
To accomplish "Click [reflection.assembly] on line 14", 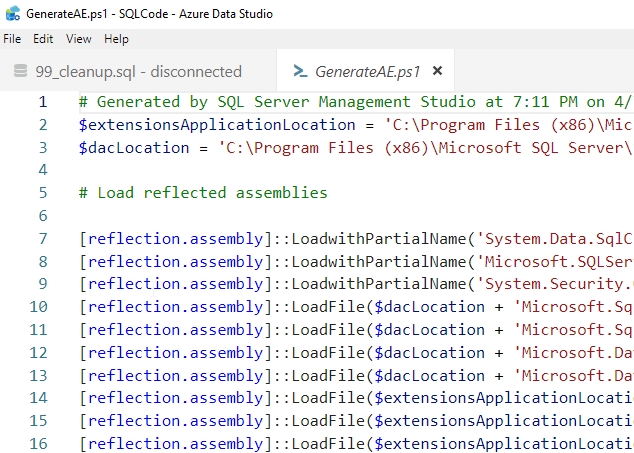I will [174, 398].
